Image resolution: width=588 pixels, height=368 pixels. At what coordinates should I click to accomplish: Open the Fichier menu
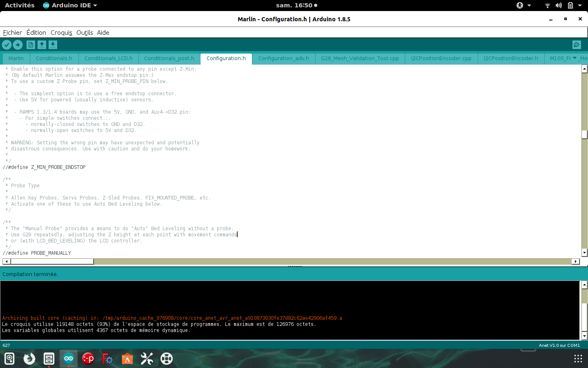13,33
